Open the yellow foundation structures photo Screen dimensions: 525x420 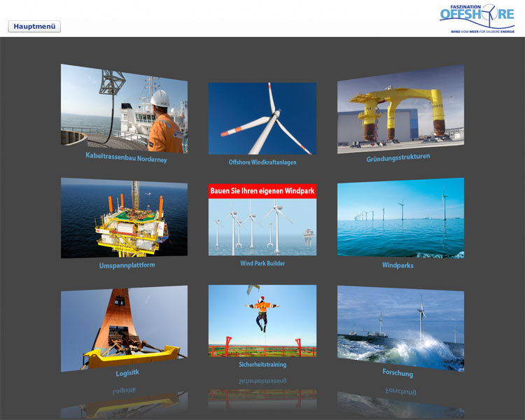tap(400, 108)
